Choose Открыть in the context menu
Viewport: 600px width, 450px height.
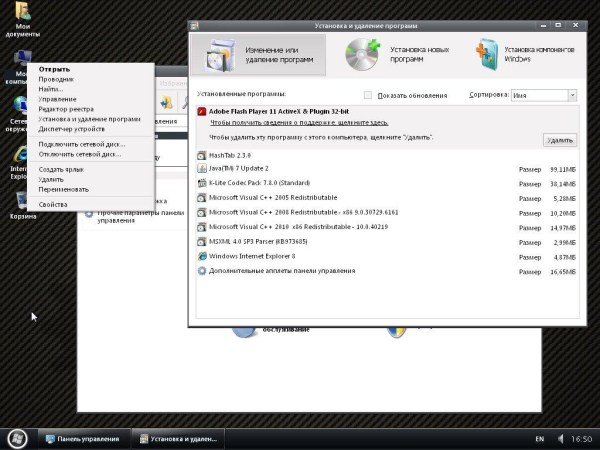click(54, 69)
